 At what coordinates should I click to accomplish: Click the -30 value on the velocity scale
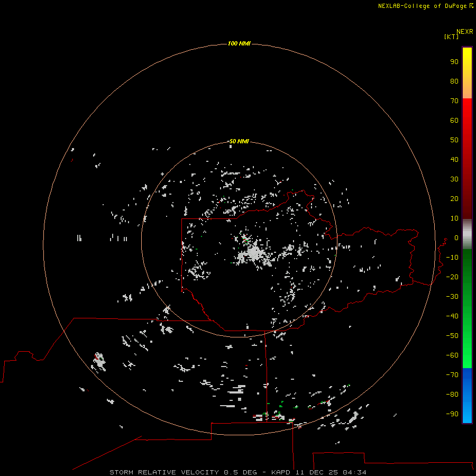(452, 297)
